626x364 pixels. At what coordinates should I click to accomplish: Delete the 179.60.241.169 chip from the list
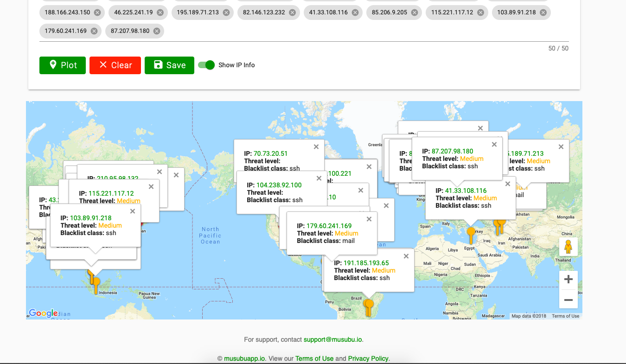94,31
